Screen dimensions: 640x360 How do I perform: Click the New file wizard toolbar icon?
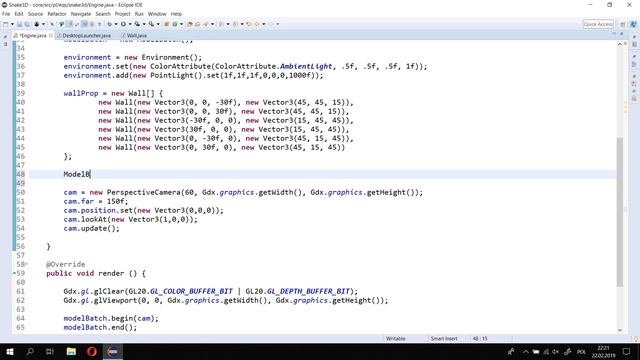[5, 24]
